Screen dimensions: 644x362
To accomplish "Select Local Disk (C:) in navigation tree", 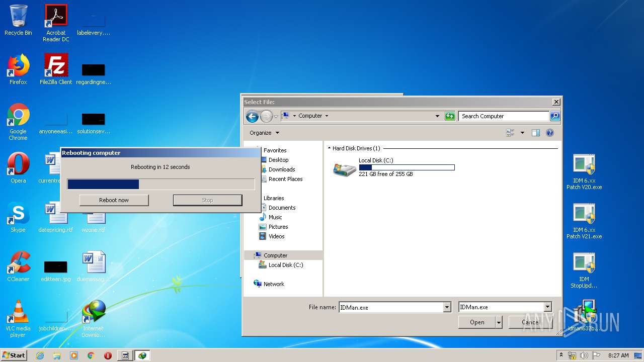I will 285,265.
